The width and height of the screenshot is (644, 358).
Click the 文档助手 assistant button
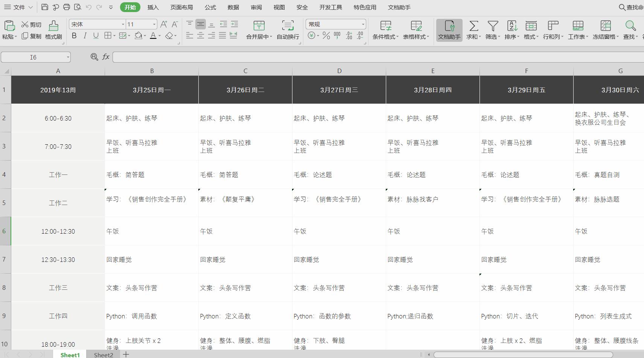pos(449,30)
